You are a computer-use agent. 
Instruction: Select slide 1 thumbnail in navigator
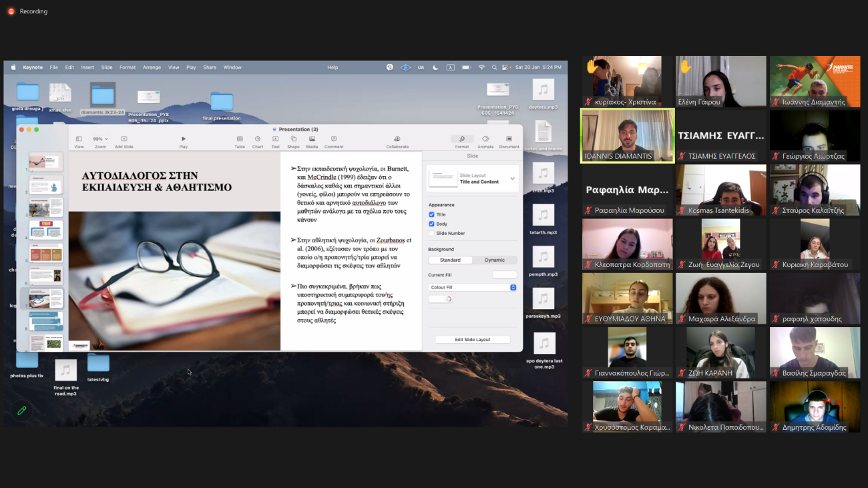tap(46, 162)
